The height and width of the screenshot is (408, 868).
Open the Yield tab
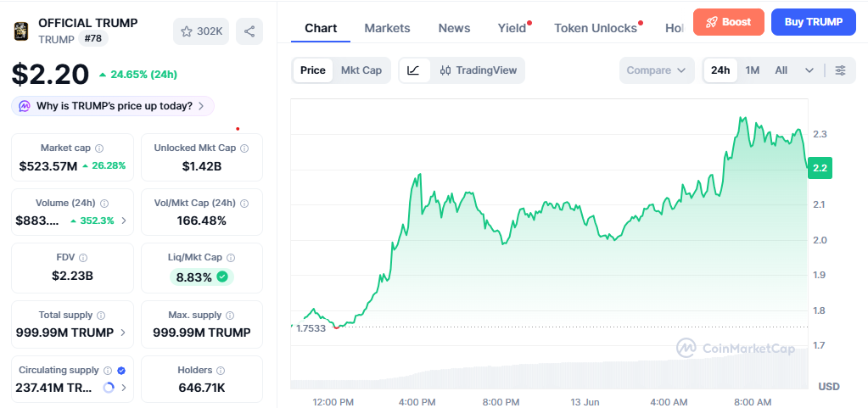tap(512, 28)
